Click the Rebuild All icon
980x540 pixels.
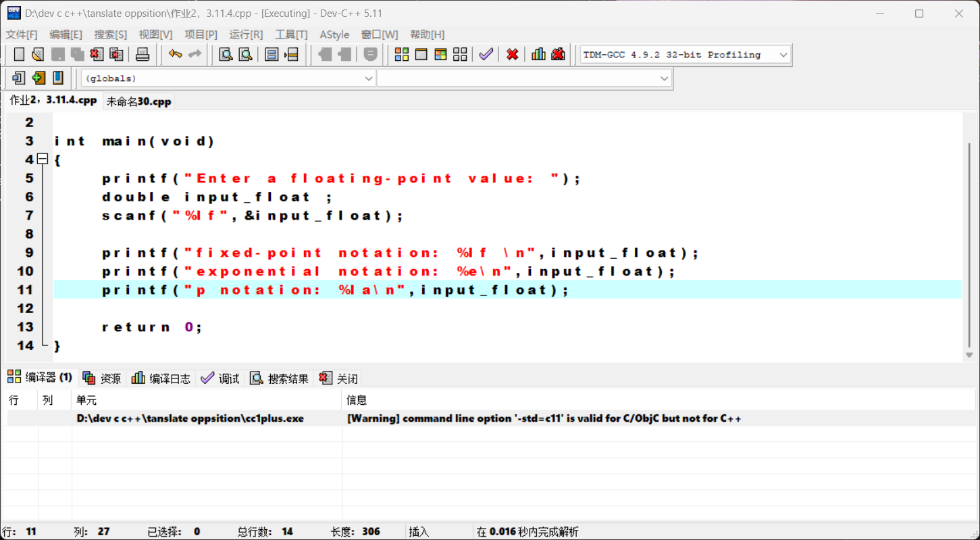(461, 55)
